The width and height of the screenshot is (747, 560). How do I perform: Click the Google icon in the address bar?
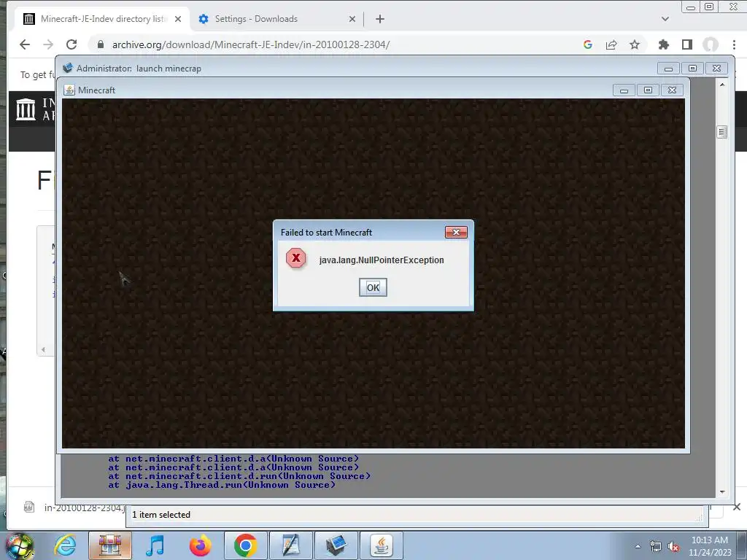pyautogui.click(x=588, y=44)
